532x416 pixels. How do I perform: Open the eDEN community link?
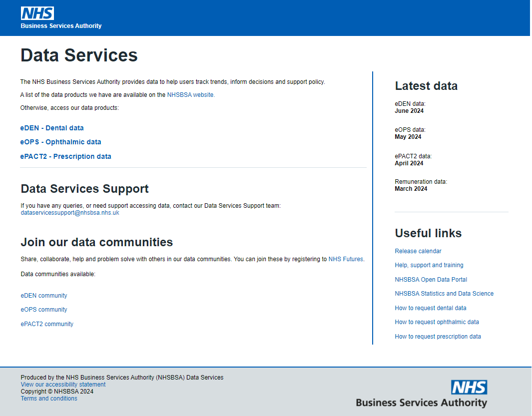44,296
